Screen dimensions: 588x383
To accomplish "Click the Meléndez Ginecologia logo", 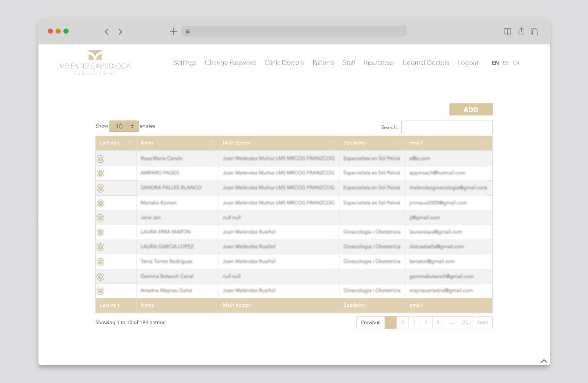I will (x=95, y=62).
